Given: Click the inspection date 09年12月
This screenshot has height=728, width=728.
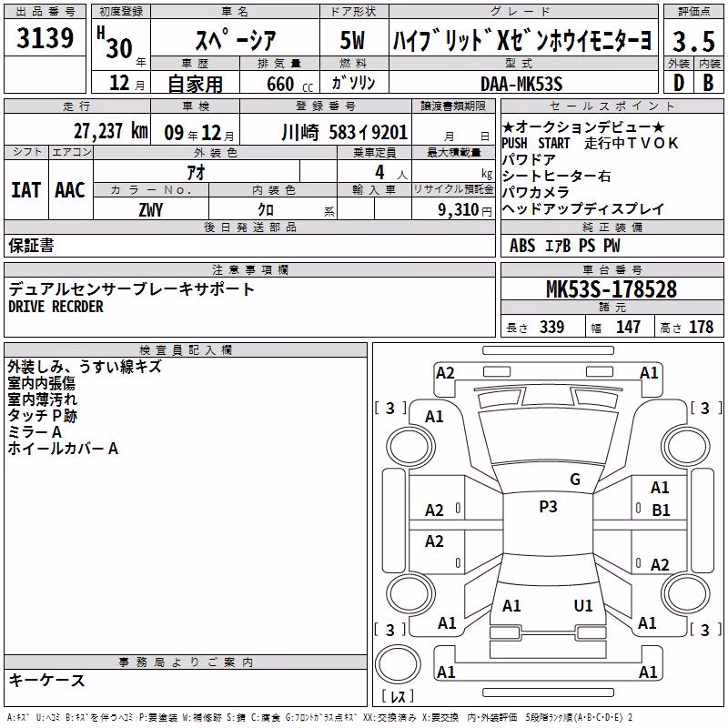Looking at the screenshot, I should pos(199,133).
